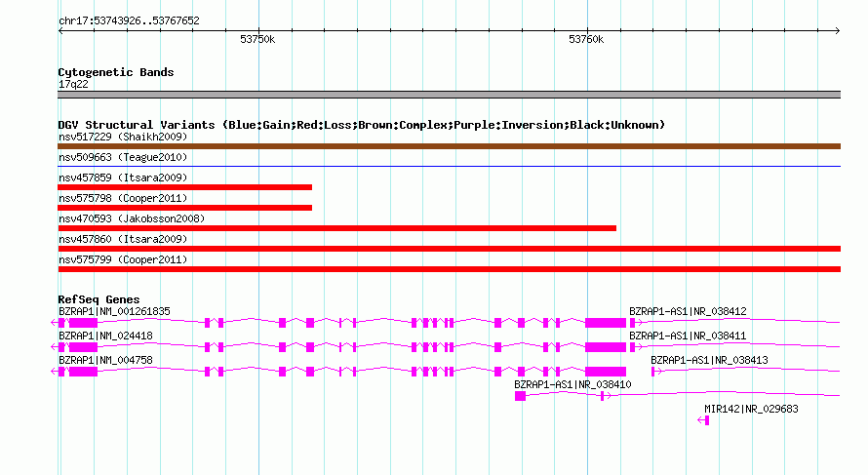Click the left arrowhead of the coordinate ruler

60,31
